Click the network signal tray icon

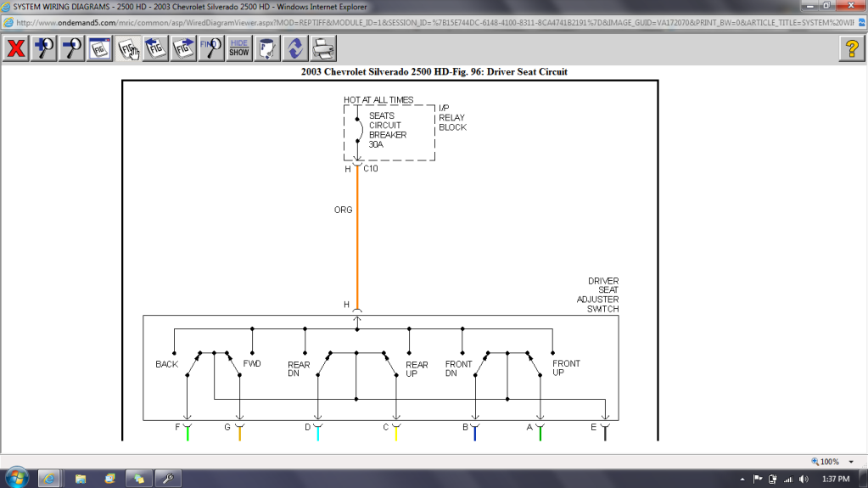[788, 480]
